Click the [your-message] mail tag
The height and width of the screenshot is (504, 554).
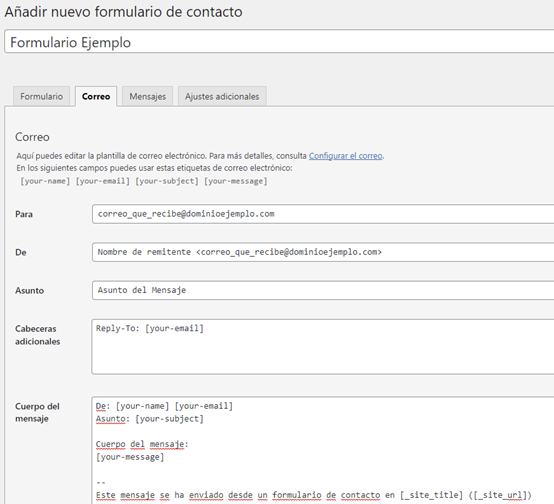(x=236, y=181)
